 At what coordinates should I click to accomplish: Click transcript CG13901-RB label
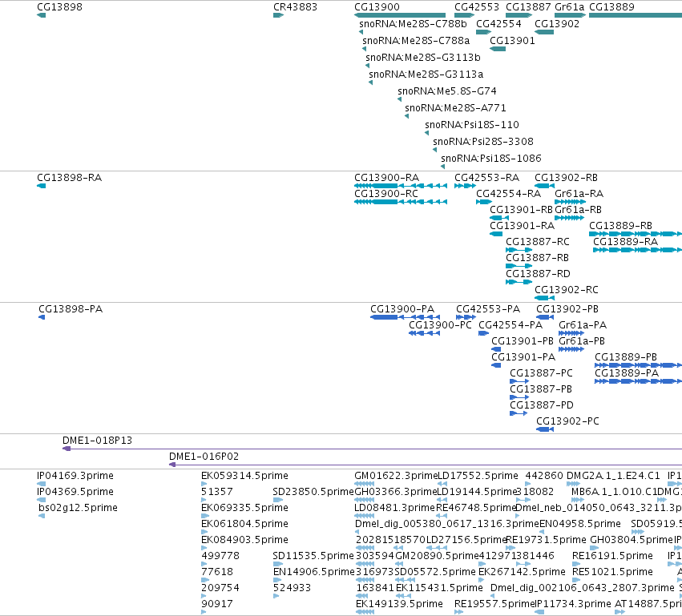coord(521,210)
